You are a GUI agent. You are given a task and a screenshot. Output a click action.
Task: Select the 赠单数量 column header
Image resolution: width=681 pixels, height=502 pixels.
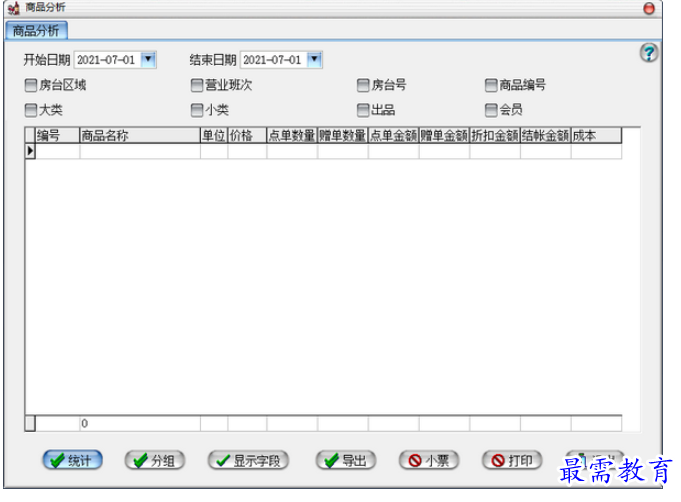pyautogui.click(x=343, y=135)
